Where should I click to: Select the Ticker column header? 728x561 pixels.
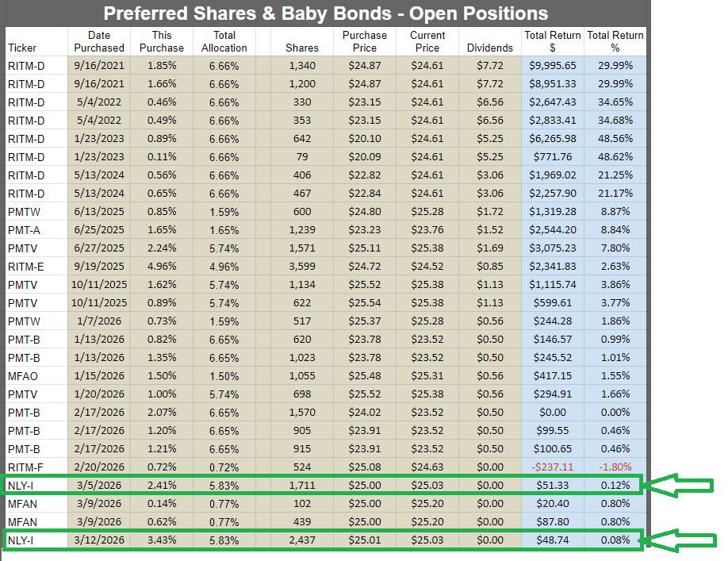23,48
